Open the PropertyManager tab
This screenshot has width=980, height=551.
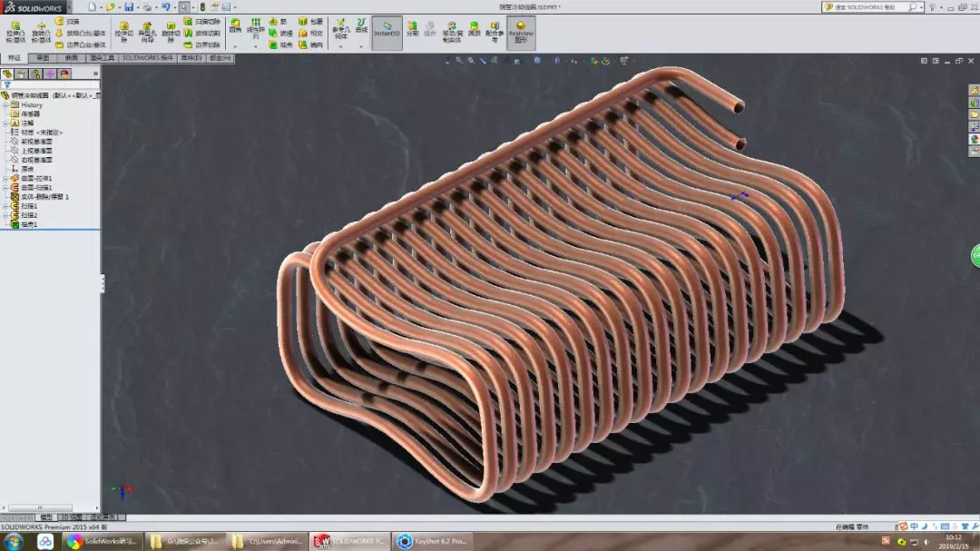point(22,74)
